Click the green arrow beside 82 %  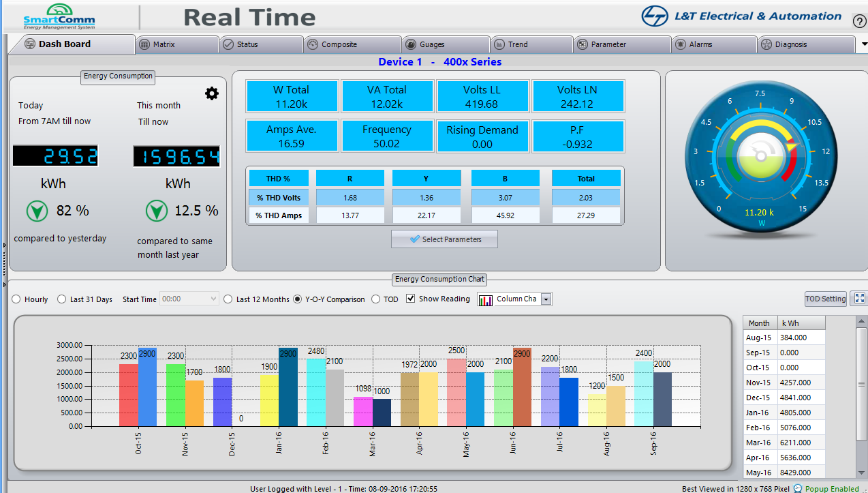click(37, 211)
